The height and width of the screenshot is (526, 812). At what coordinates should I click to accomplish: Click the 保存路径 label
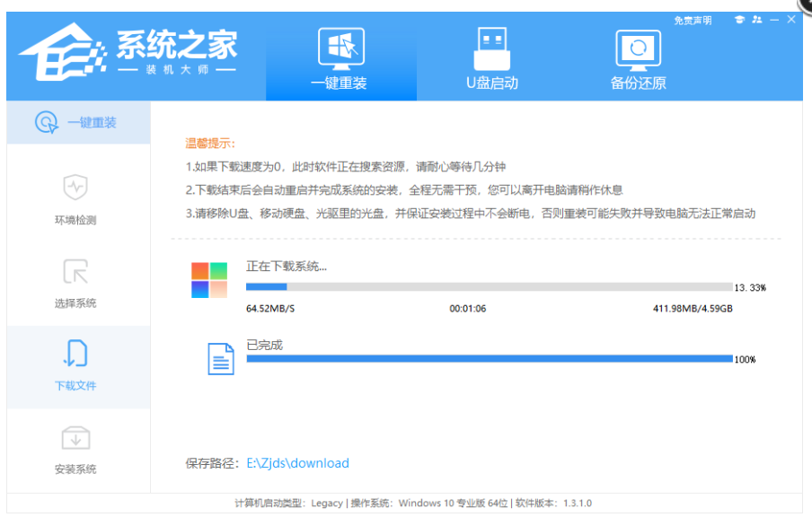coord(213,463)
